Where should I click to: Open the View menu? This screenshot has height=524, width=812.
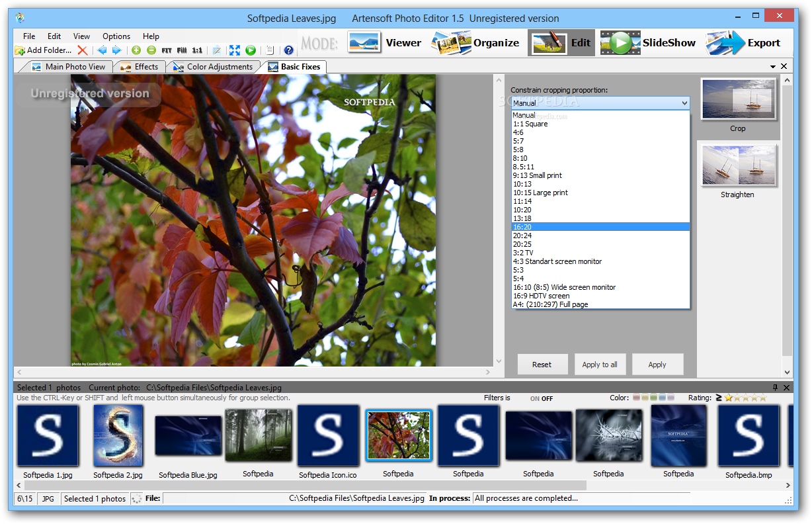pos(82,36)
